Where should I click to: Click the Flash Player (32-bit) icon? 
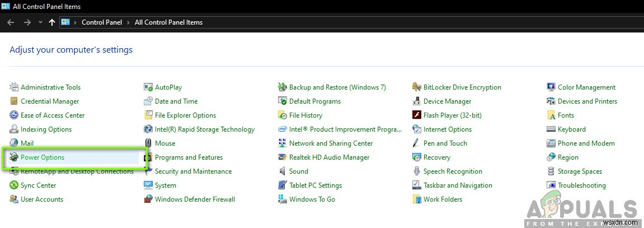pos(417,115)
